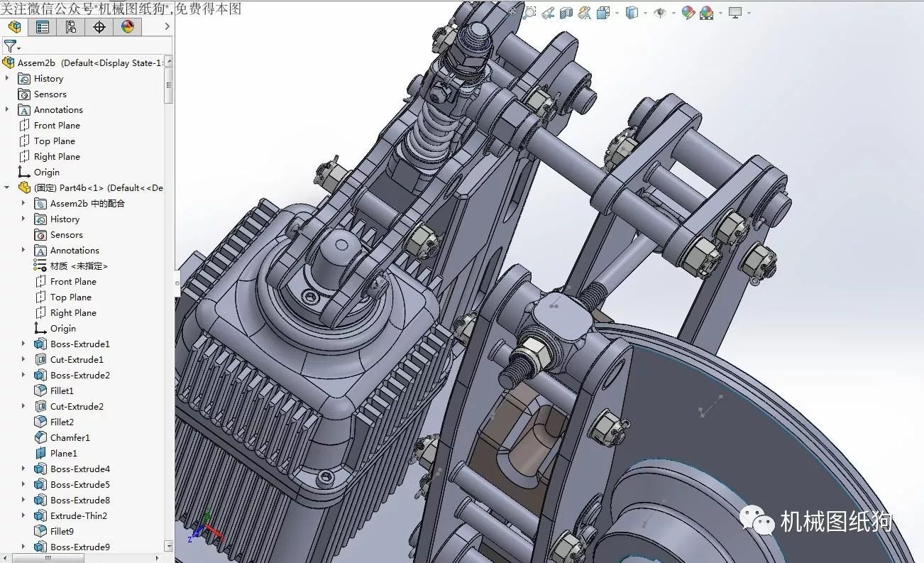Expand more panel tabs with right chevron

coord(167,27)
